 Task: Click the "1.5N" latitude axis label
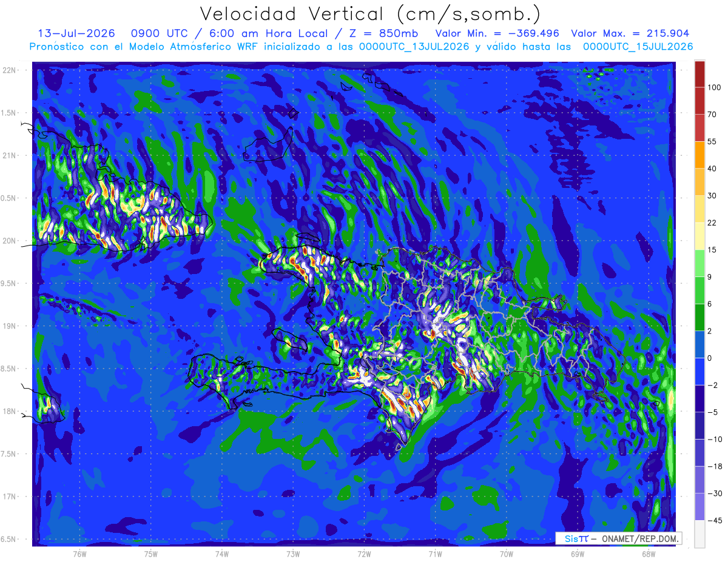pyautogui.click(x=8, y=113)
